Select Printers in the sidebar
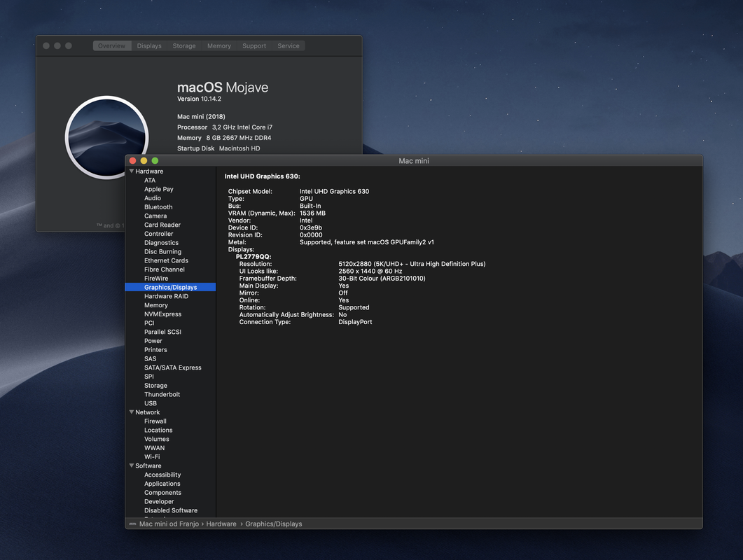 click(156, 349)
